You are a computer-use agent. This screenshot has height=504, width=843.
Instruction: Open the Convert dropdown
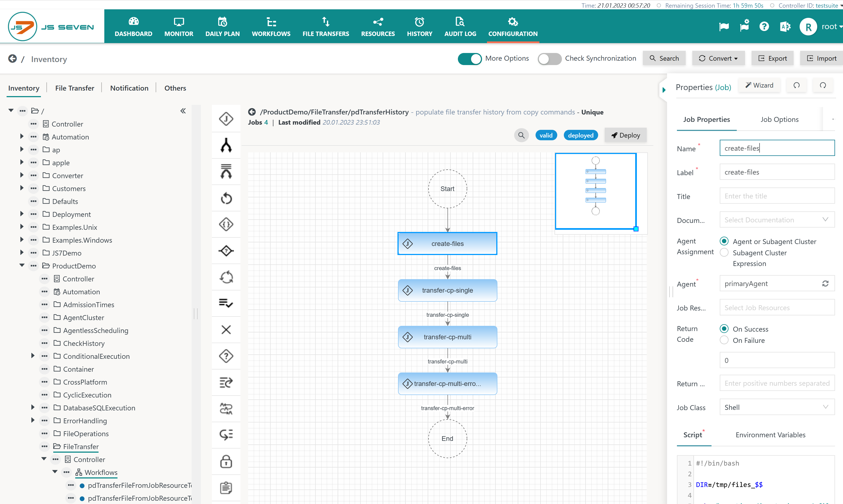pyautogui.click(x=718, y=58)
